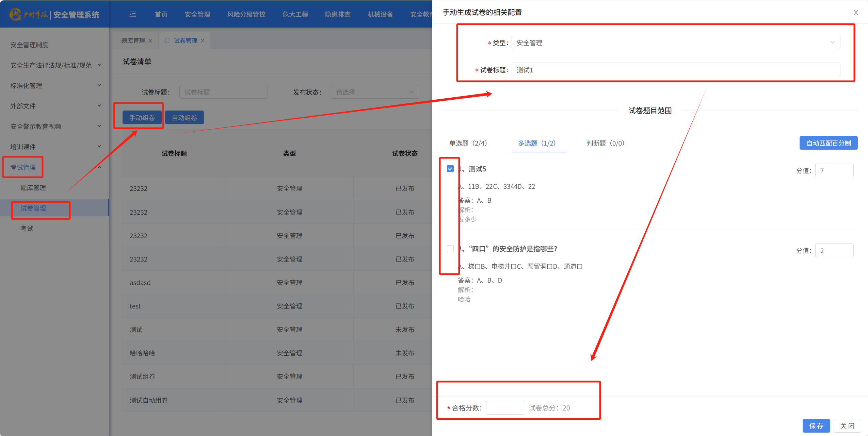
Task: Close the configuration drawer via top X
Action: coord(856,13)
